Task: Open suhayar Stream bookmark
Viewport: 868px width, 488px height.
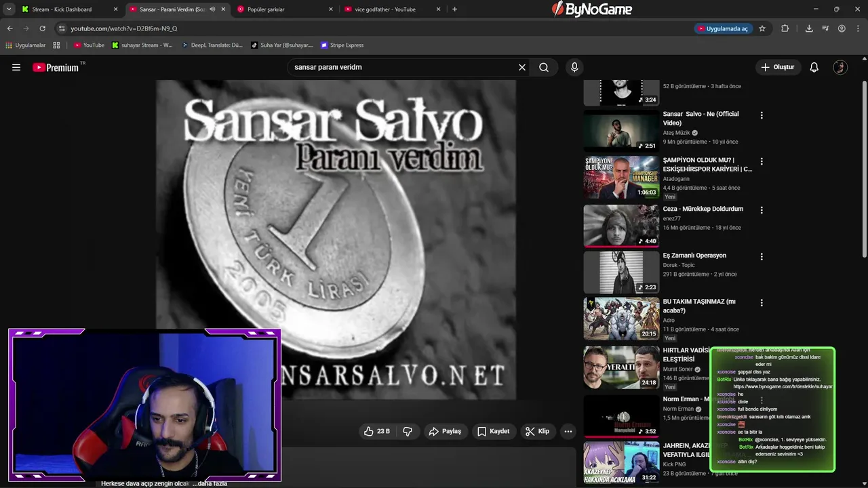Action: coord(142,45)
